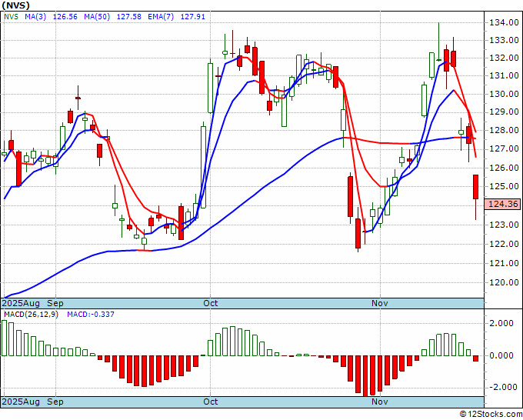Screen dimensions: 523x420
Task: Click the MA(3) value 126.56
Action: pos(65,17)
